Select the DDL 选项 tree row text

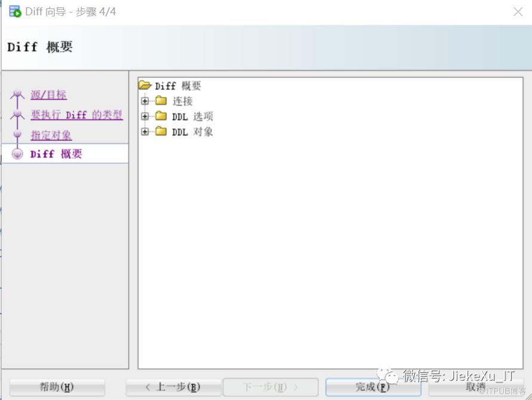click(x=192, y=117)
